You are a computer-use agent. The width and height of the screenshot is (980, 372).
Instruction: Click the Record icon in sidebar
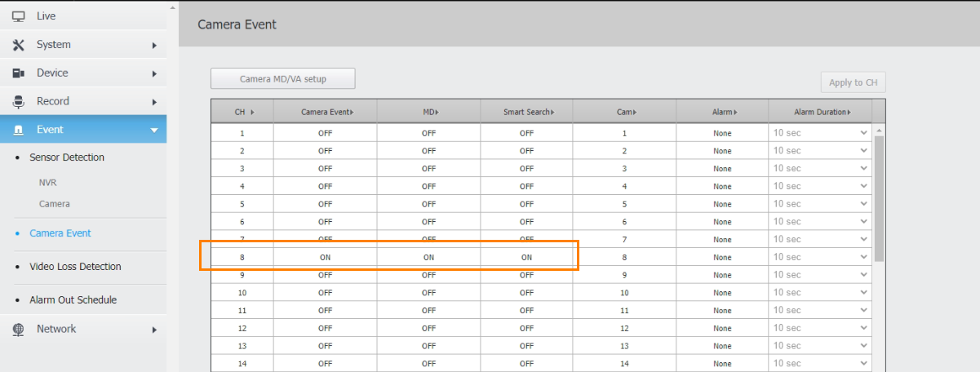point(19,102)
